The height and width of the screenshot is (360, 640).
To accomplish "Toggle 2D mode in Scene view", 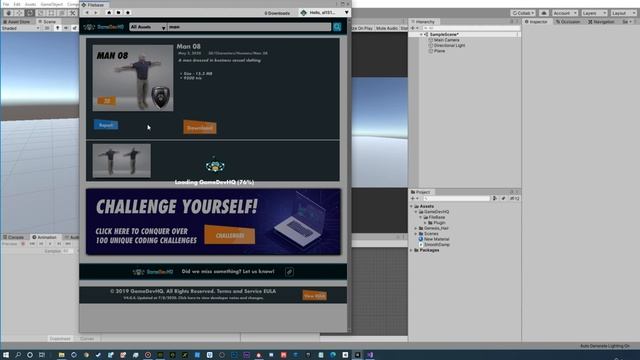I will point(47,28).
